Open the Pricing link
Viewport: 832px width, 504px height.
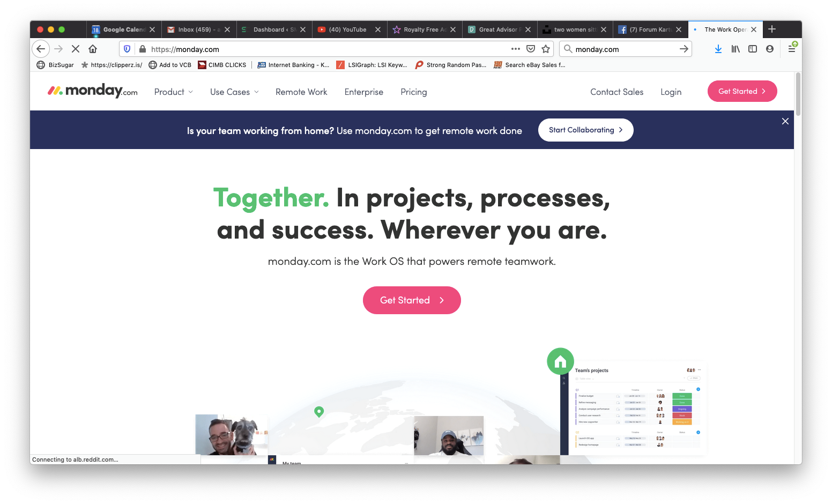(x=414, y=92)
